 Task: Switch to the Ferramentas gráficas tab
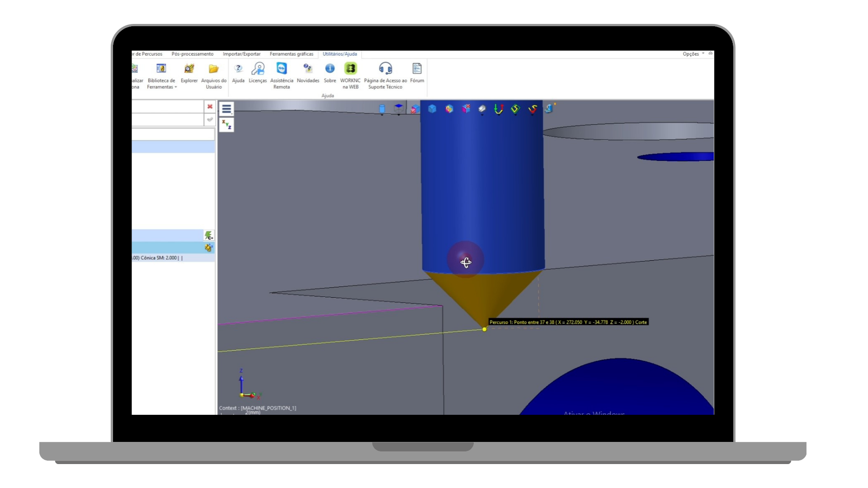[291, 54]
